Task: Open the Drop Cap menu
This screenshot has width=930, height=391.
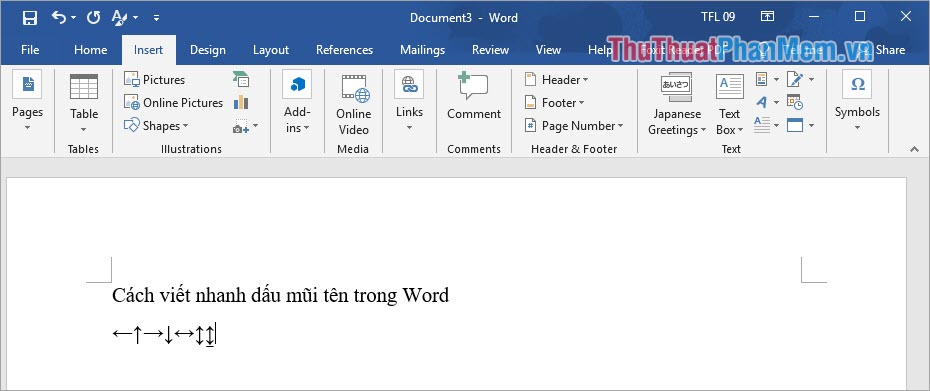Action: click(x=767, y=125)
